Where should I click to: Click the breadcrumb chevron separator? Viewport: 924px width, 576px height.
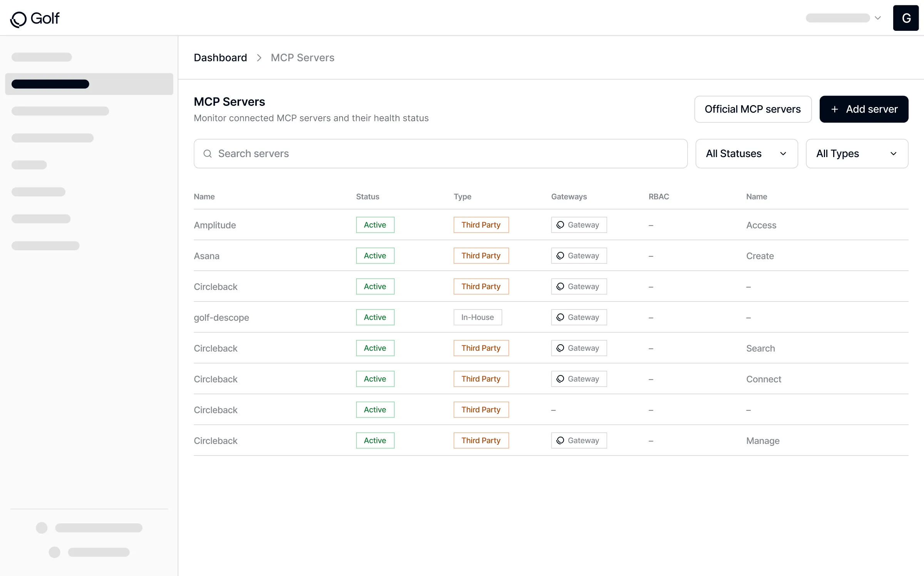(259, 58)
